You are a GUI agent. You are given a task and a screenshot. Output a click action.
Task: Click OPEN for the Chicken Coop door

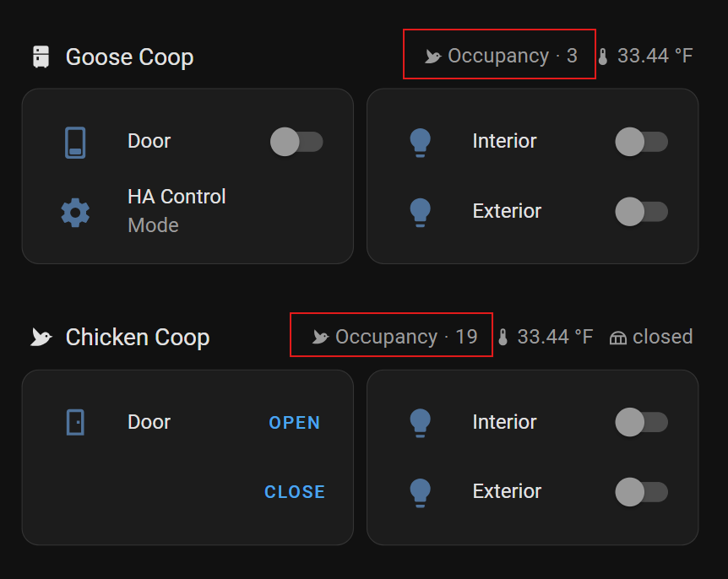tap(295, 423)
